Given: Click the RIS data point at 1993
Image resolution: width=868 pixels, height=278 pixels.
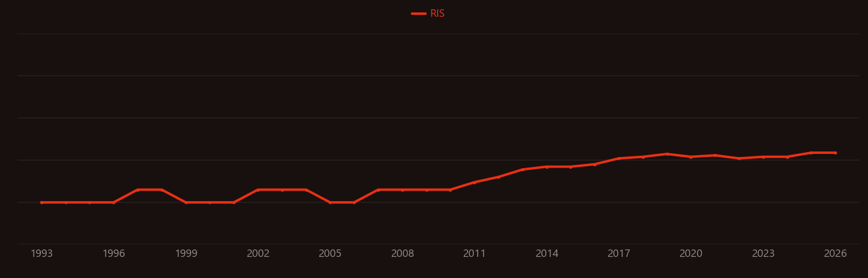Looking at the screenshot, I should pyautogui.click(x=42, y=202).
